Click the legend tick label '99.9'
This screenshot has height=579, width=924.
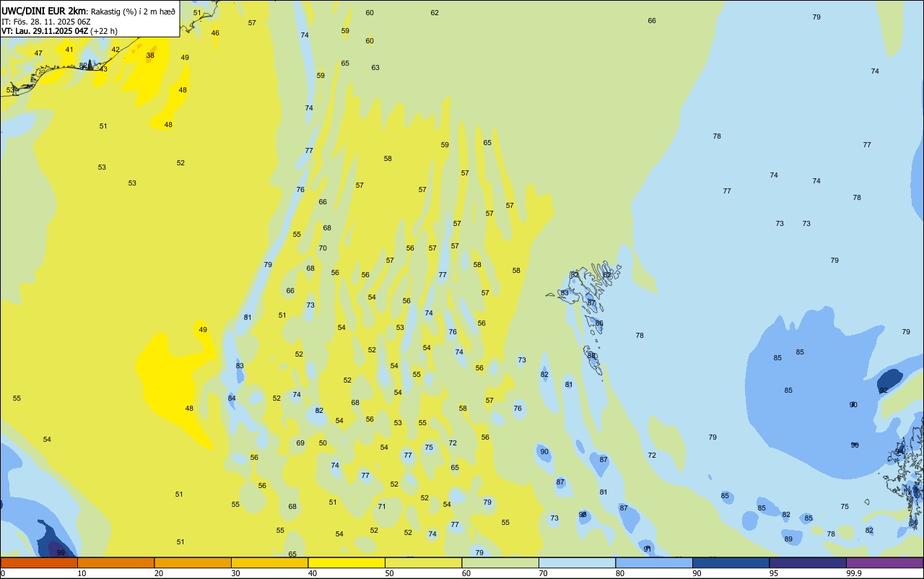tap(854, 573)
